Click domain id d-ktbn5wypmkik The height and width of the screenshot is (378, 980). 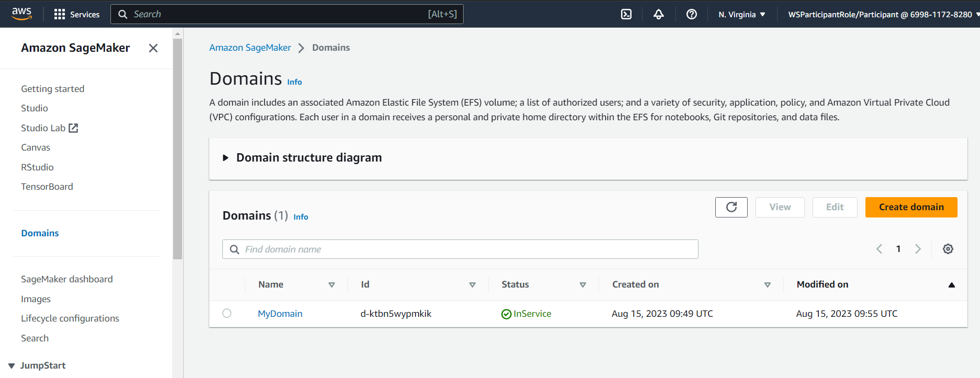(x=396, y=314)
